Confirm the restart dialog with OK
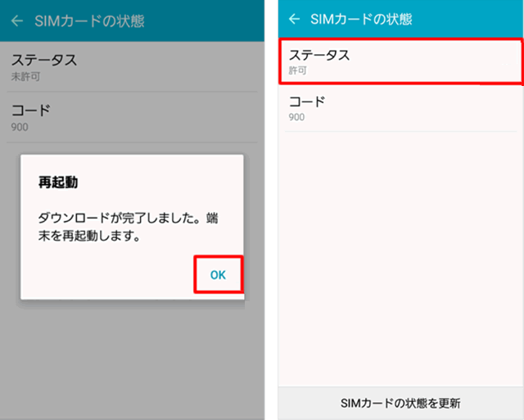The height and width of the screenshot is (420, 524). (x=219, y=274)
